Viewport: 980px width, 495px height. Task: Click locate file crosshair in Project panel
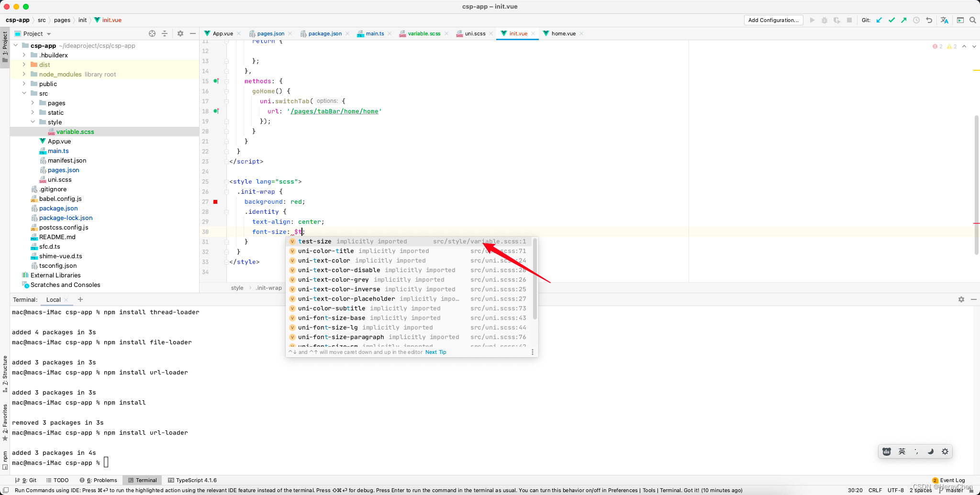point(152,33)
